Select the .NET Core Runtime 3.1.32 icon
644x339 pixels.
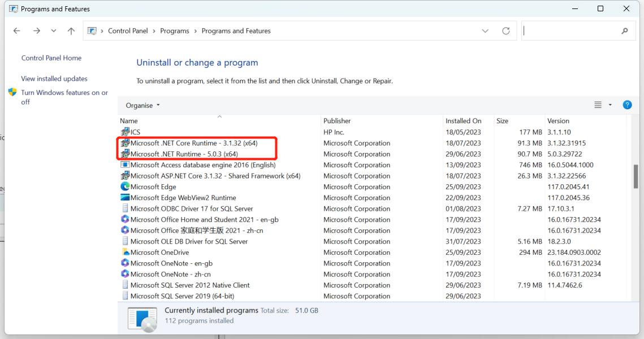click(x=126, y=143)
